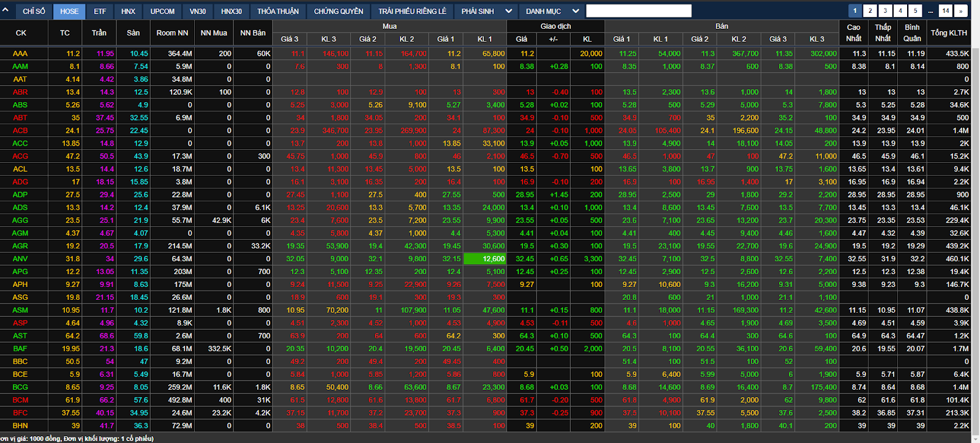Click the NN Bán column header
Viewport: 980px width, 443px height.
tap(253, 33)
